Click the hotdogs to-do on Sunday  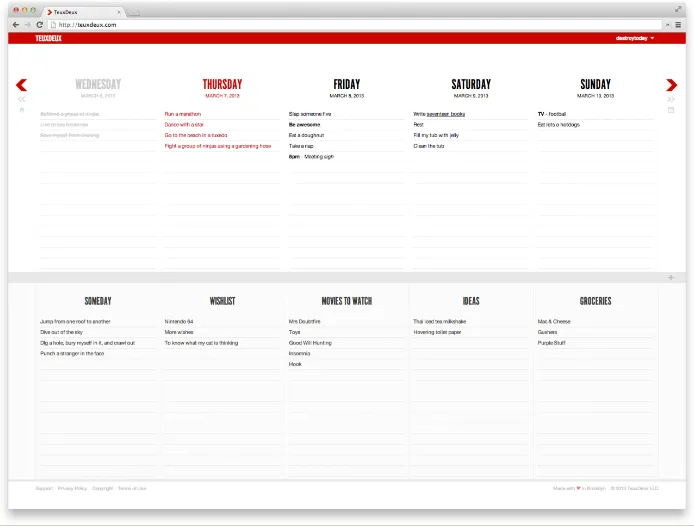click(x=559, y=124)
